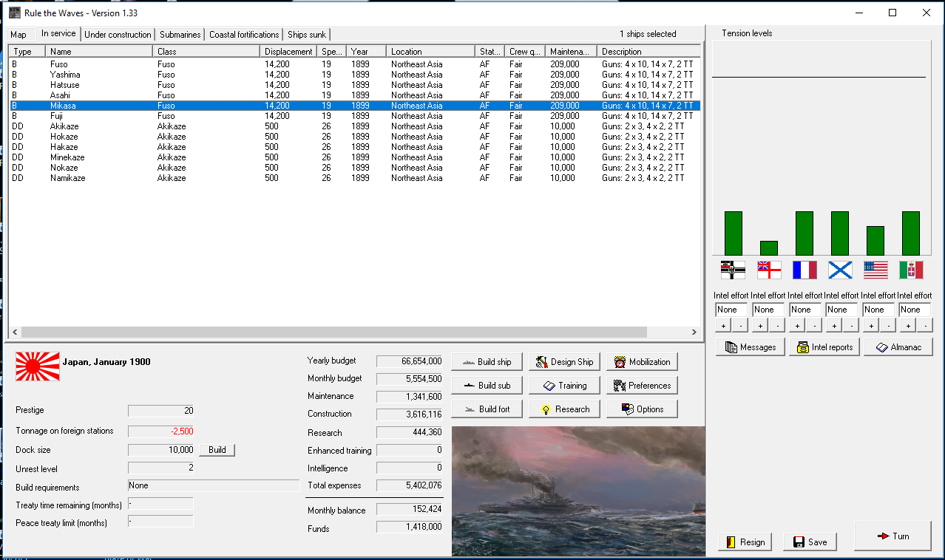Screen dimensions: 945x560
Task: Decrease intel effort on France
Action: (x=814, y=325)
